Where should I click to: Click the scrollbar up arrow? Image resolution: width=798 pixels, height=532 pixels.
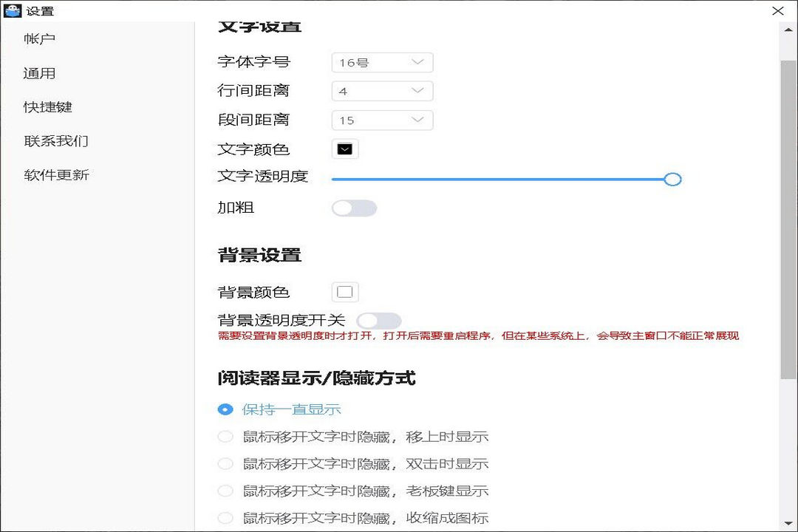[x=786, y=31]
